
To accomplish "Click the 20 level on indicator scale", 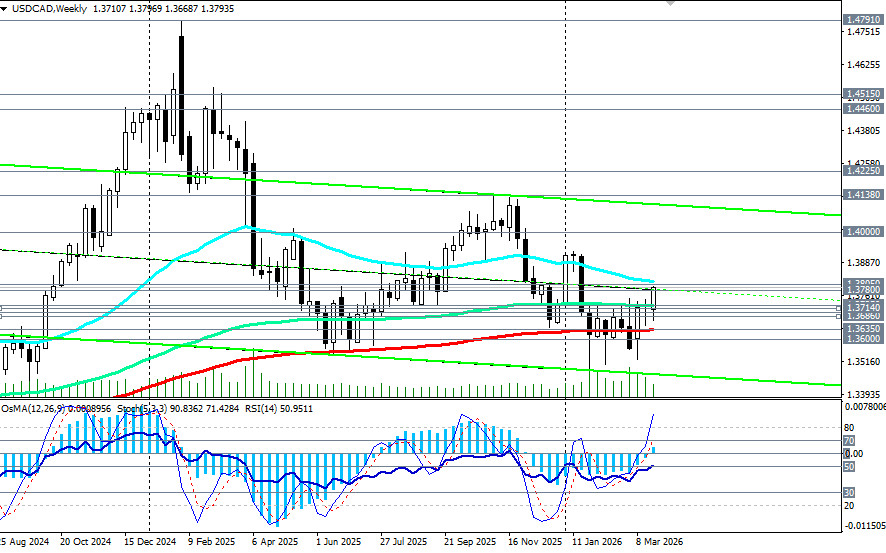I will (849, 506).
